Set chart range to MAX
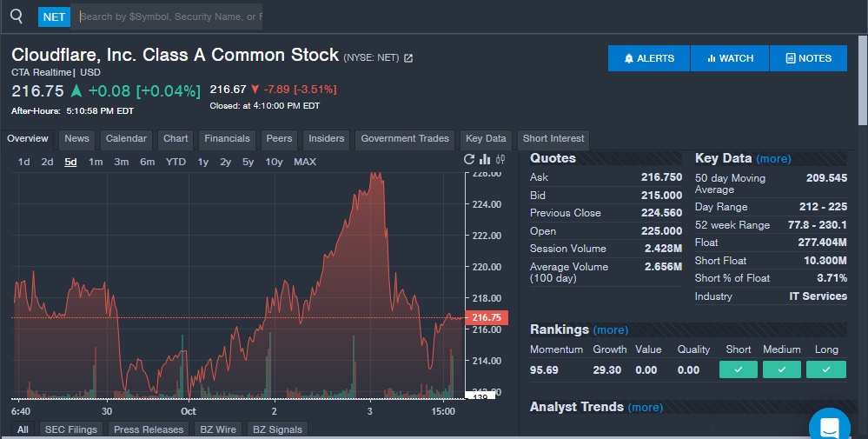The image size is (868, 439). (x=305, y=162)
